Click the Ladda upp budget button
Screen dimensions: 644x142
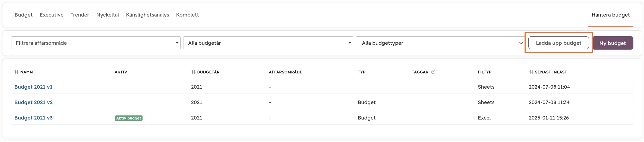558,43
